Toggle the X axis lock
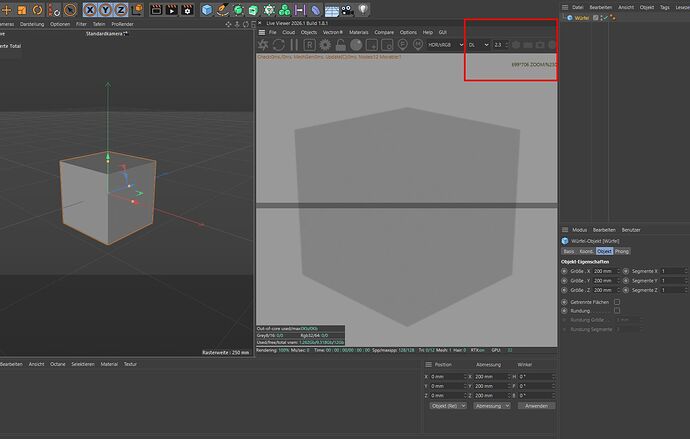Image resolution: width=690 pixels, height=439 pixels. 90,9
